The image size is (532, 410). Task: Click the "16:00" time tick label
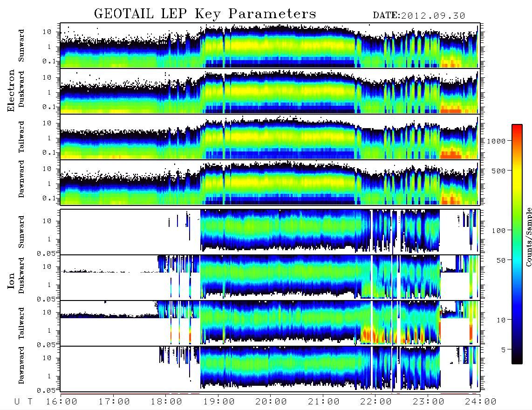coord(62,402)
